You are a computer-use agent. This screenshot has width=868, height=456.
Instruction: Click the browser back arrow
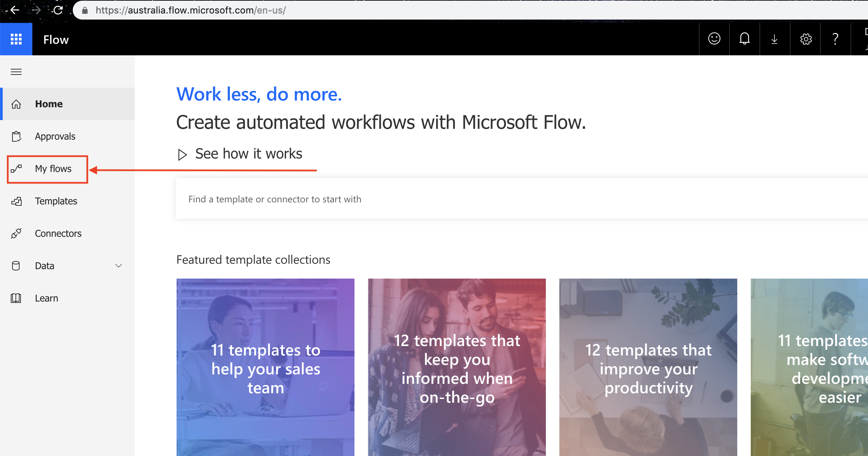click(15, 10)
